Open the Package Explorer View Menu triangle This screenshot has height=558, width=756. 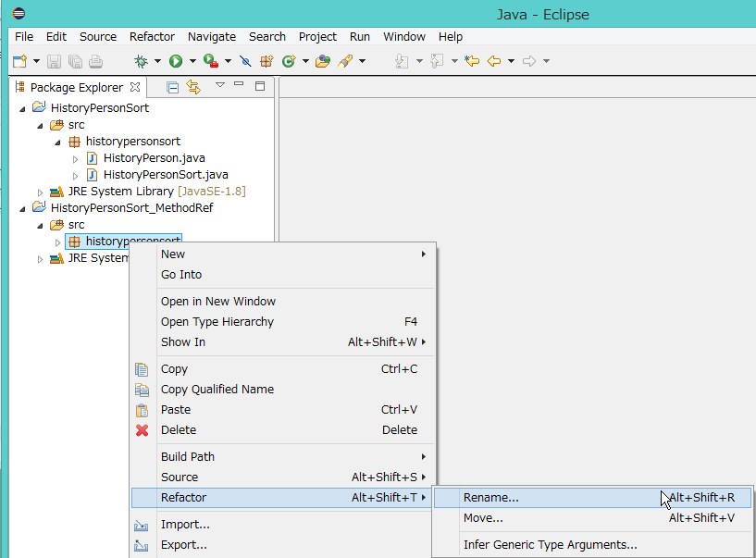point(220,85)
